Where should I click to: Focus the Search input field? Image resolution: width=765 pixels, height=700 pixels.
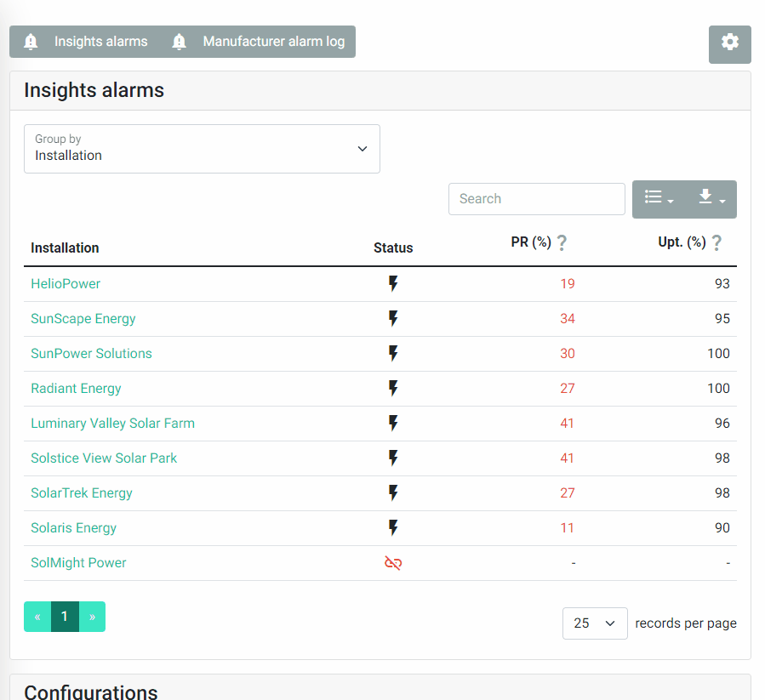[x=537, y=199]
